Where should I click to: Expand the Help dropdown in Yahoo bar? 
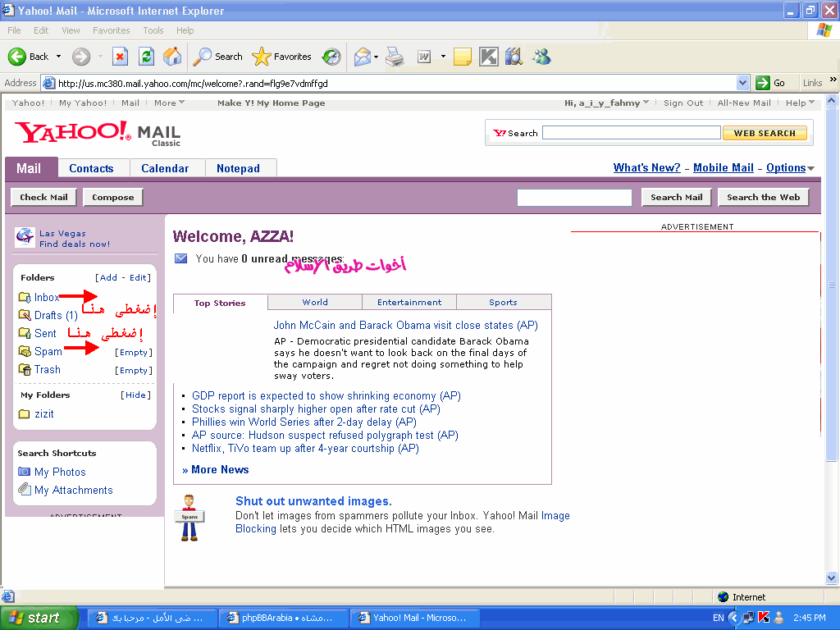[x=811, y=103]
